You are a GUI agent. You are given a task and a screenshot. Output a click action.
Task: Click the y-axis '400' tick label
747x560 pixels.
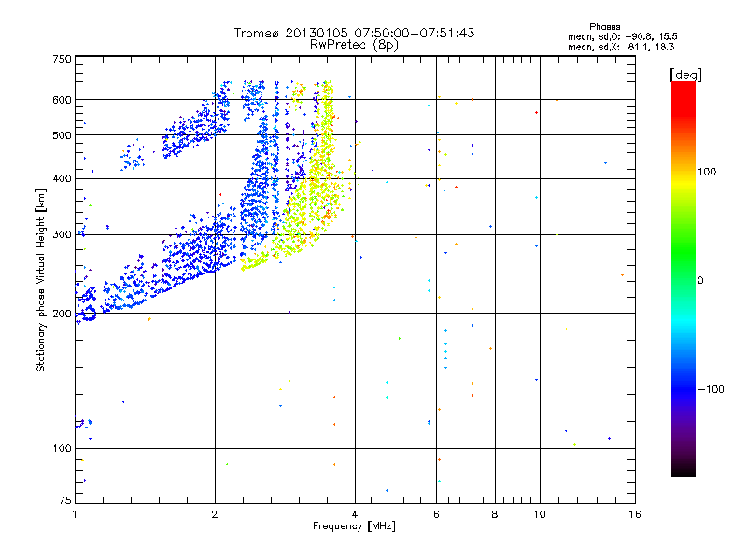62,179
